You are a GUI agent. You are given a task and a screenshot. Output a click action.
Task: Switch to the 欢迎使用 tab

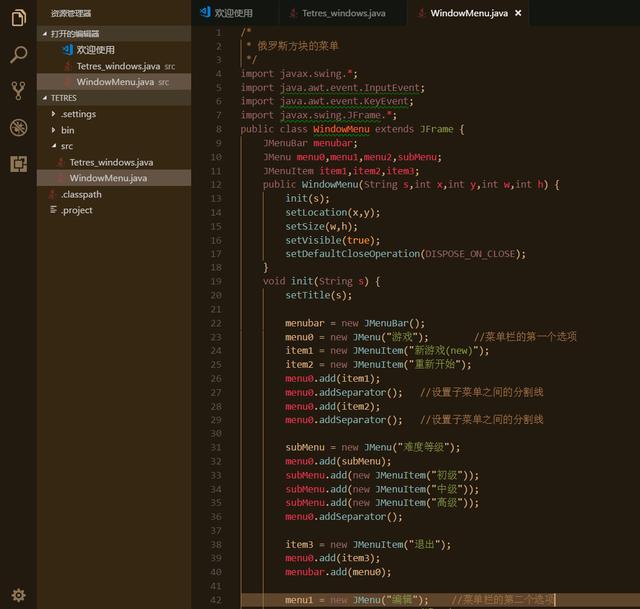[233, 13]
